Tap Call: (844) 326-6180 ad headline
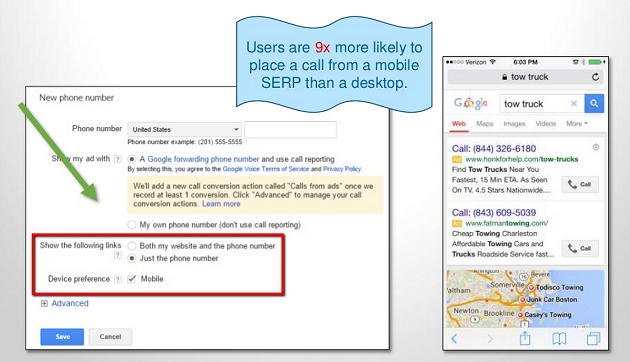This screenshot has width=630, height=362. [x=494, y=149]
